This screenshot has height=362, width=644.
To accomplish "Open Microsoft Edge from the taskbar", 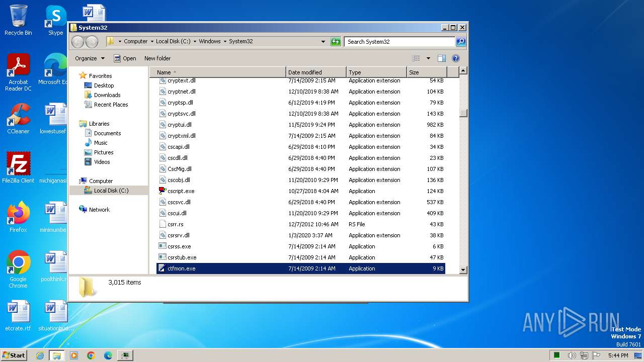I will [108, 355].
